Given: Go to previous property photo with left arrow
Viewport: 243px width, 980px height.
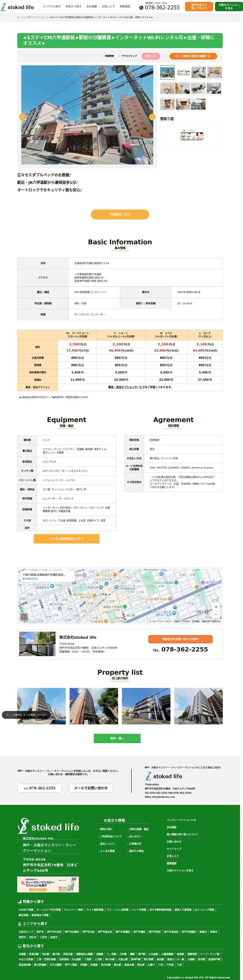Looking at the screenshot, I should point(22,117).
